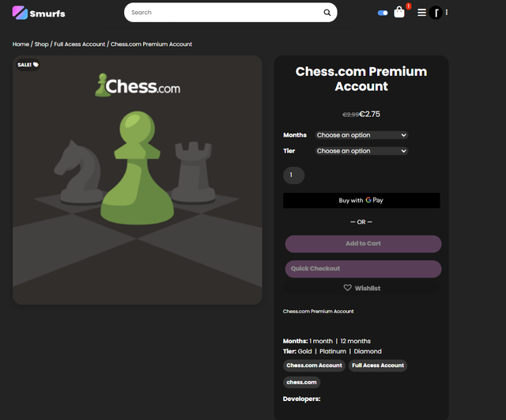Click the heart Wishlist icon
Viewport: 506px width, 420px height.
(347, 288)
